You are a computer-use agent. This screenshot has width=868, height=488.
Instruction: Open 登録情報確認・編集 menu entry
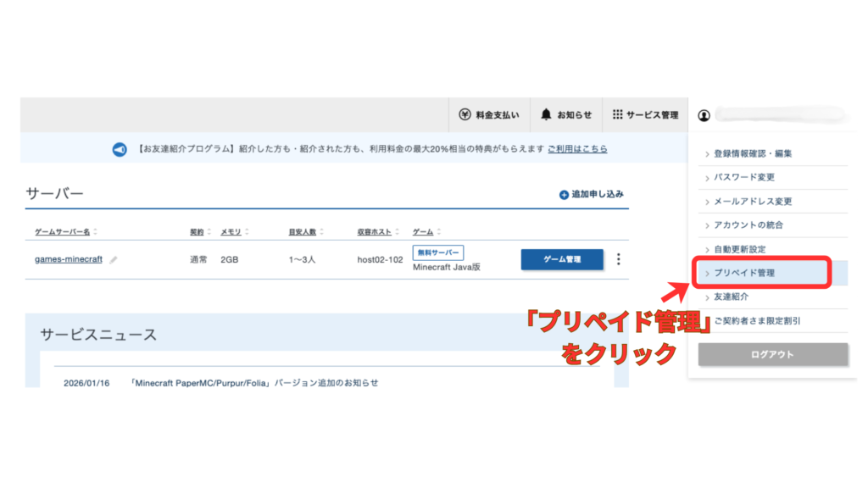point(753,153)
